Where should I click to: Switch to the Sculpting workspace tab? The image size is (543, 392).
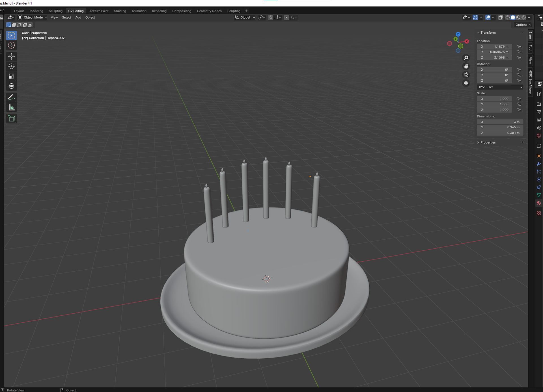[55, 11]
